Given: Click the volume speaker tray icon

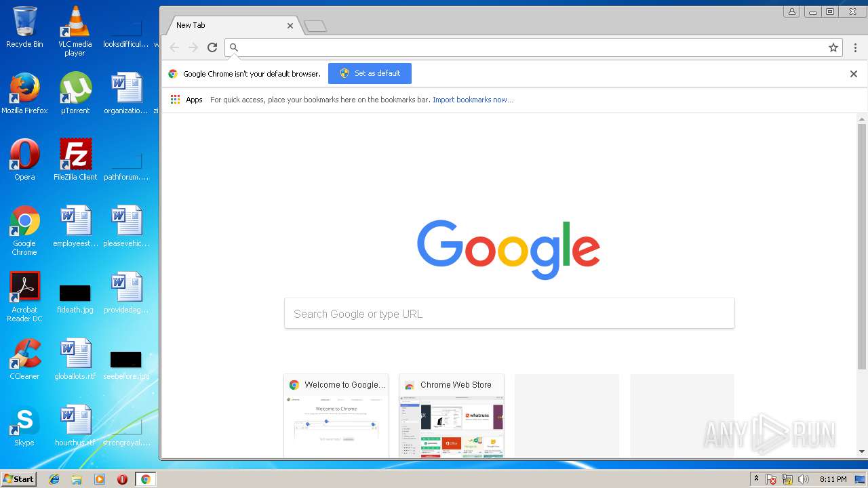Looking at the screenshot, I should (804, 479).
